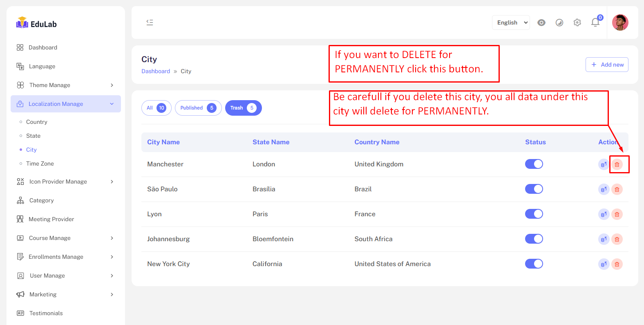Expand the Theme Manage menu
This screenshot has width=644, height=325.
pyautogui.click(x=65, y=85)
